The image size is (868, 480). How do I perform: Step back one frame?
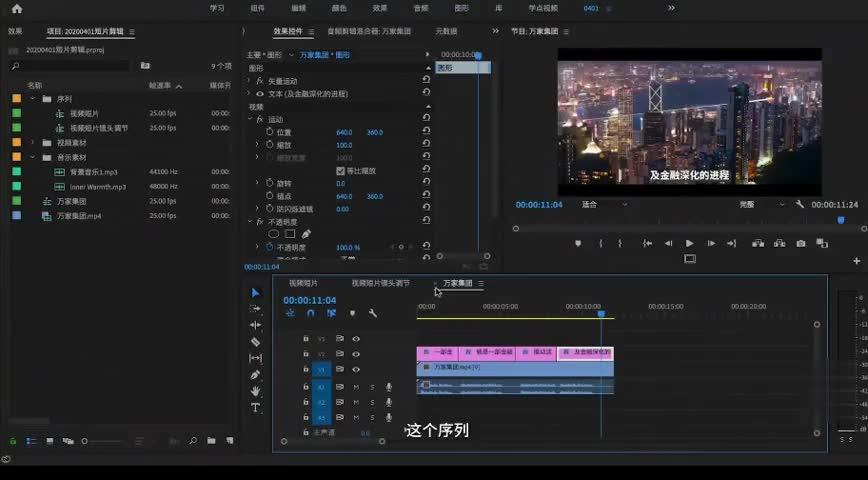click(669, 243)
